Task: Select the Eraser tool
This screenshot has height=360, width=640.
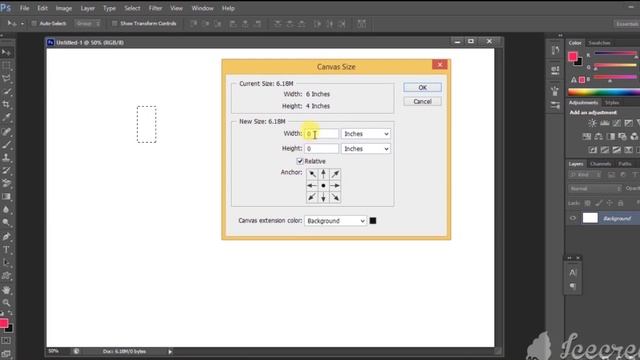Action: pos(6,184)
